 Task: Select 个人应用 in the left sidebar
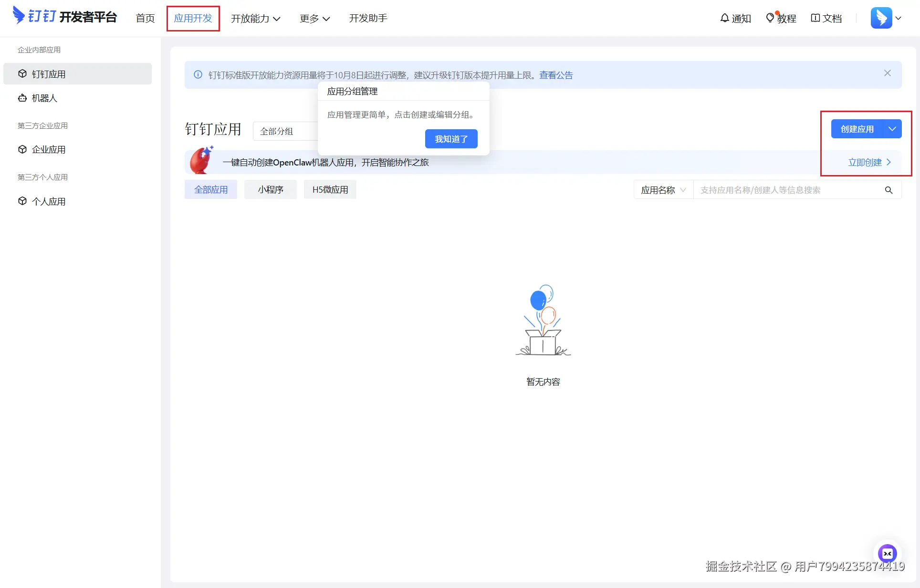[48, 201]
